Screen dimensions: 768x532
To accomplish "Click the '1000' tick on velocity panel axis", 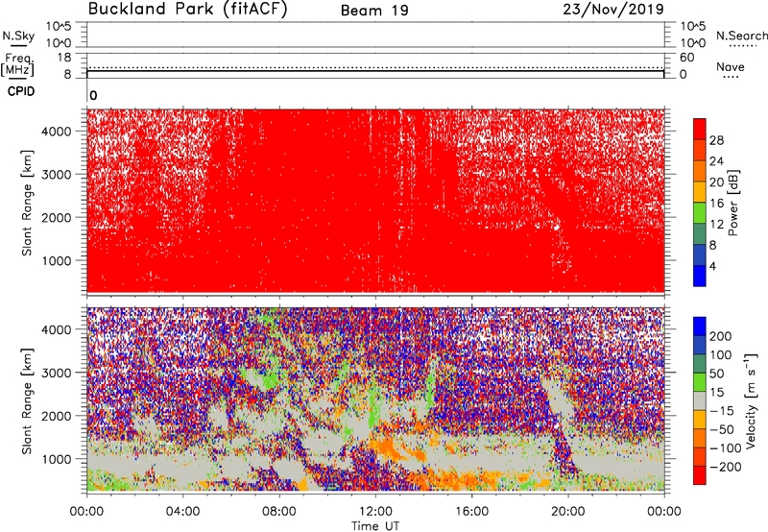I will (57, 459).
